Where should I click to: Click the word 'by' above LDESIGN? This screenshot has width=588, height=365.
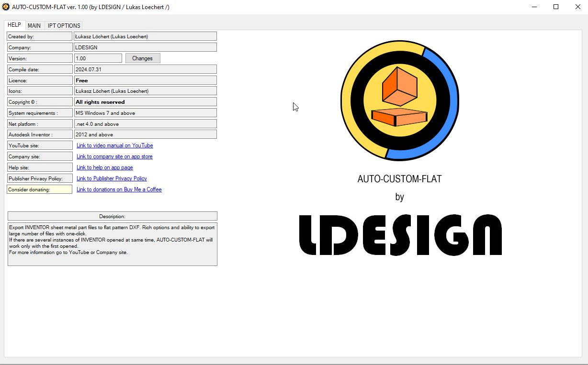[400, 197]
